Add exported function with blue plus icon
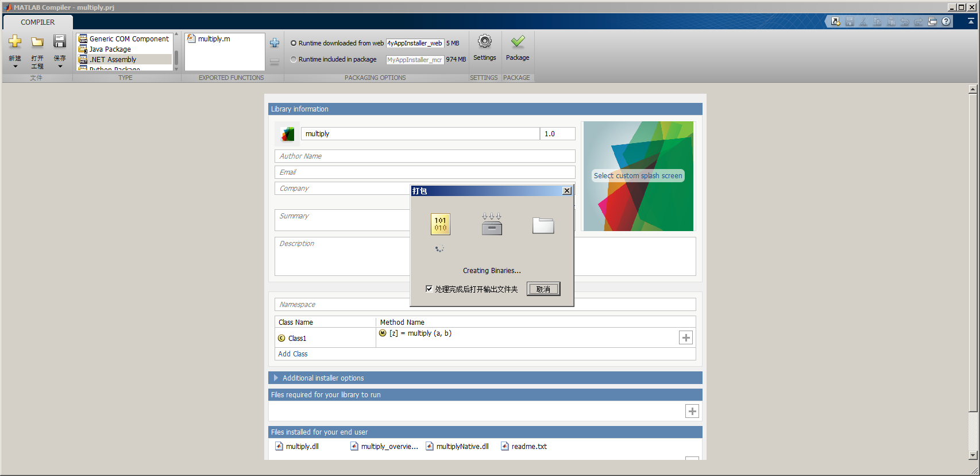Viewport: 980px width, 476px height. 275,43
